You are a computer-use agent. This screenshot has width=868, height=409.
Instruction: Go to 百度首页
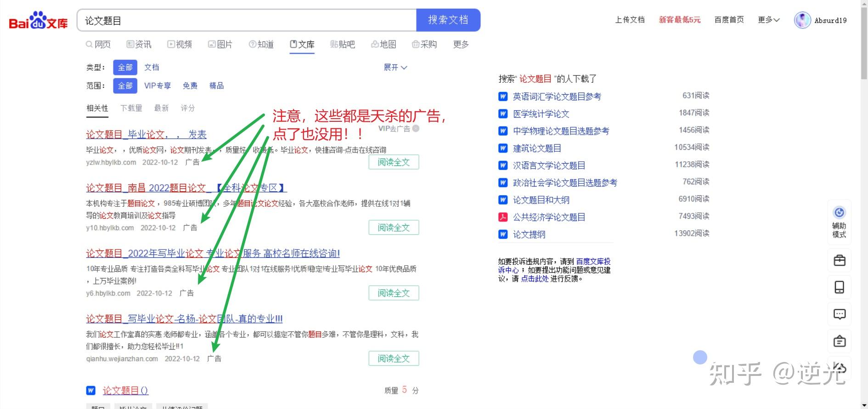(729, 20)
